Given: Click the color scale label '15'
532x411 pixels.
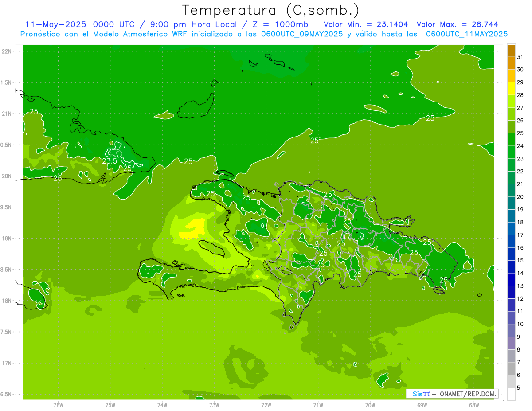Looking at the screenshot, I should tap(520, 261).
